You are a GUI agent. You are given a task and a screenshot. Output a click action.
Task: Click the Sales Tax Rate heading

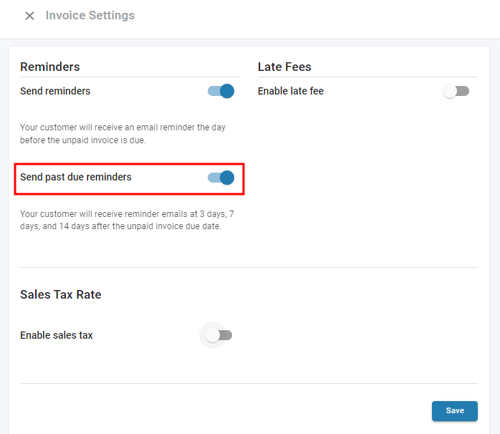coord(61,295)
